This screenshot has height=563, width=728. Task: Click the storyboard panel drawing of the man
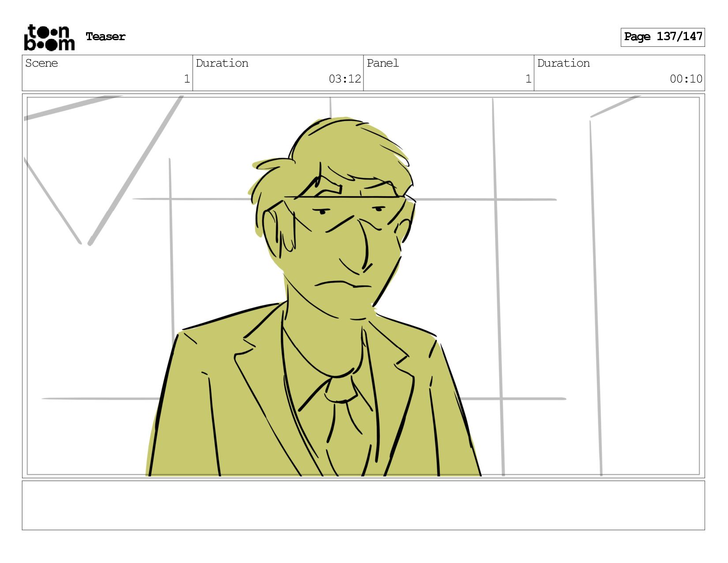(363, 286)
